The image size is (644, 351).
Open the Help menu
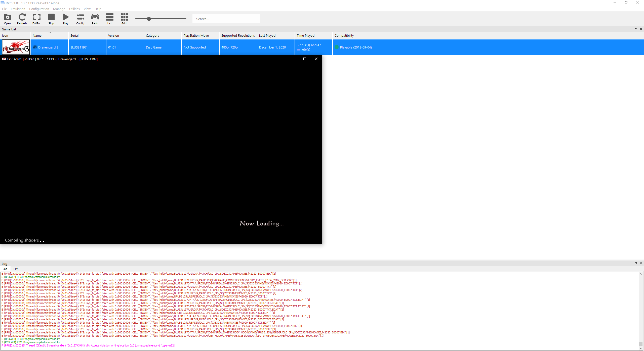(98, 9)
